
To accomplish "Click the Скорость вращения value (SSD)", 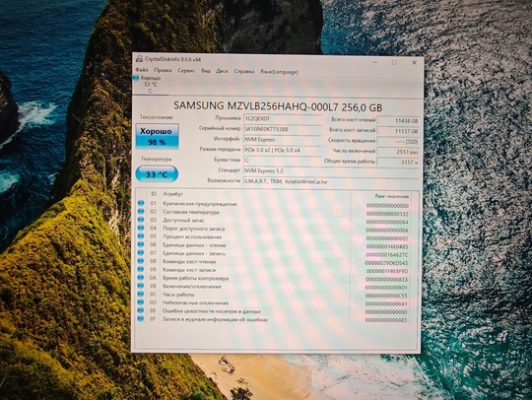I will pyautogui.click(x=398, y=142).
